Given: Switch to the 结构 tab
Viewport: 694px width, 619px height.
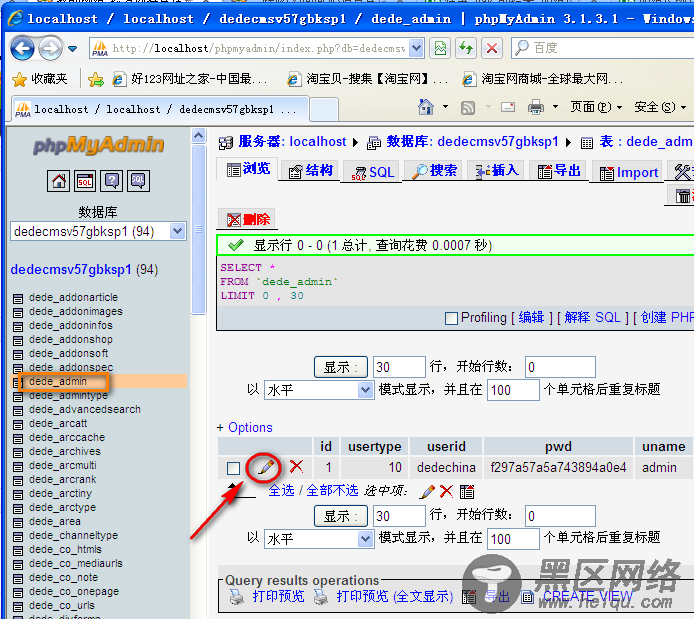Looking at the screenshot, I should tap(310, 170).
